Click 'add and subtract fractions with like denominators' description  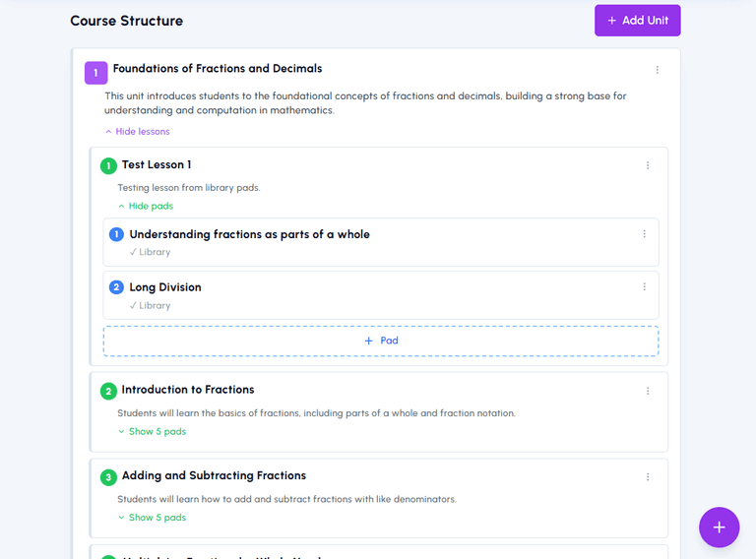[x=286, y=499]
